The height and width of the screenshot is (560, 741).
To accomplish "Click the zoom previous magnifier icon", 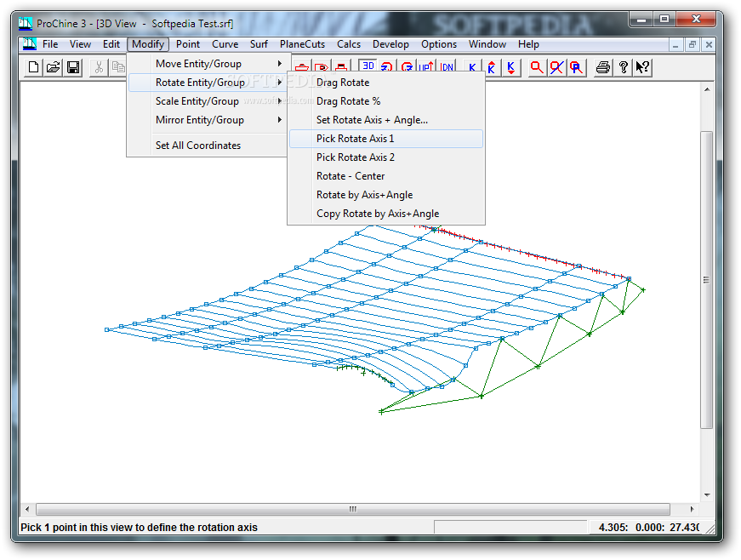I will (576, 67).
